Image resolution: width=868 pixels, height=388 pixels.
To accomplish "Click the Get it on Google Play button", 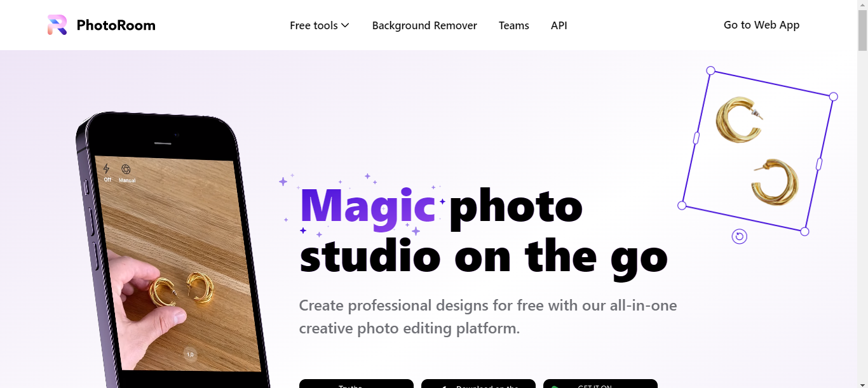I will 600,384.
